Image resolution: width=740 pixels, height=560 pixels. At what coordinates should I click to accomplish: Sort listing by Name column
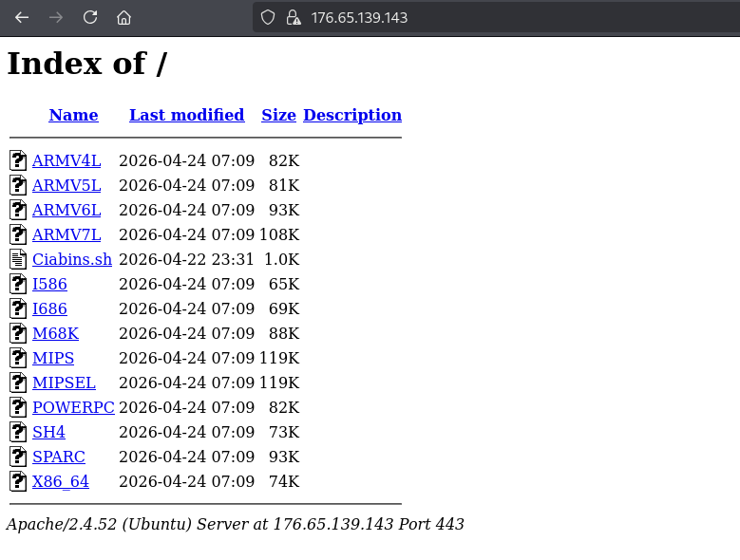point(74,115)
